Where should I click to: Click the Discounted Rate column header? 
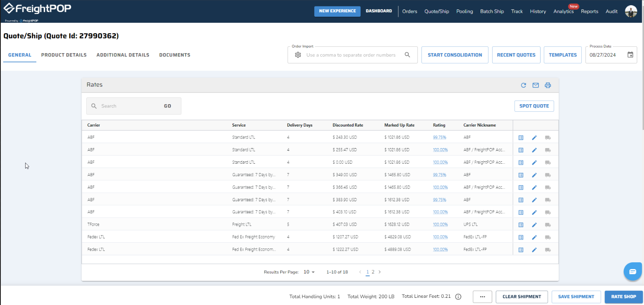pyautogui.click(x=348, y=125)
